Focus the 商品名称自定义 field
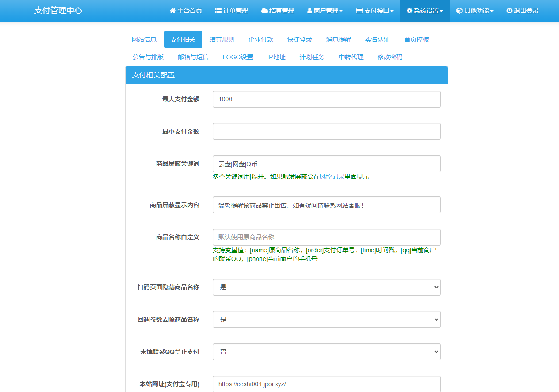The height and width of the screenshot is (392, 559). pos(327,237)
